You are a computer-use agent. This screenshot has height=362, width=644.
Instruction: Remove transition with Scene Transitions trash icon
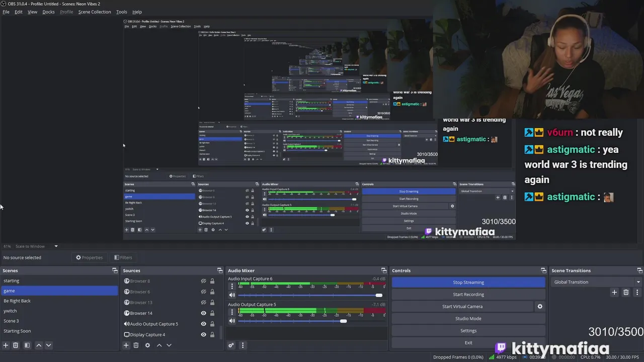tap(626, 292)
